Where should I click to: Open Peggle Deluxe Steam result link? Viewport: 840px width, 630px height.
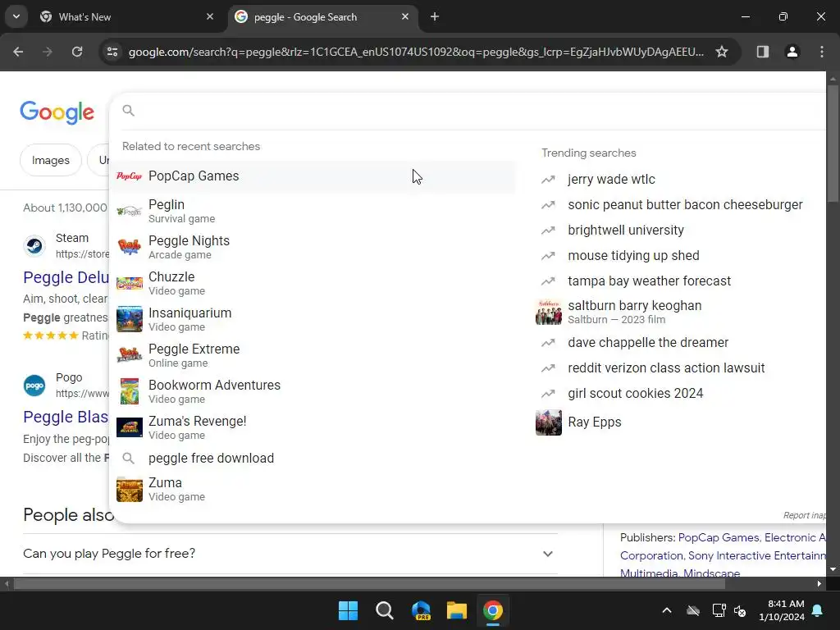pyautogui.click(x=66, y=277)
